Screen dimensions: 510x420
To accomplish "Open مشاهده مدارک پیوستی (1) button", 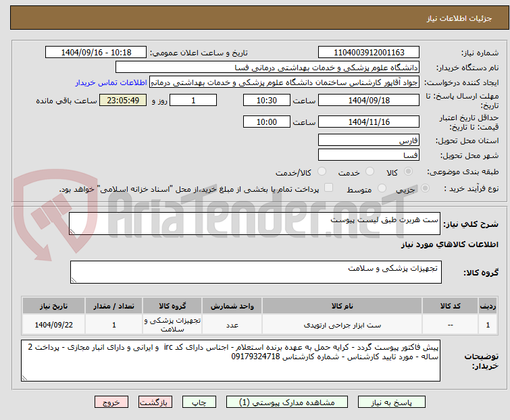I will pyautogui.click(x=287, y=402).
